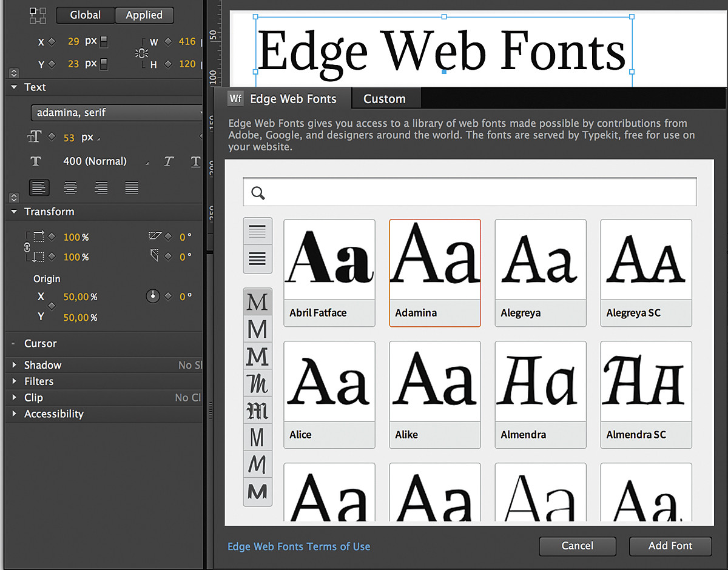Collapse the Transform section

[x=14, y=212]
